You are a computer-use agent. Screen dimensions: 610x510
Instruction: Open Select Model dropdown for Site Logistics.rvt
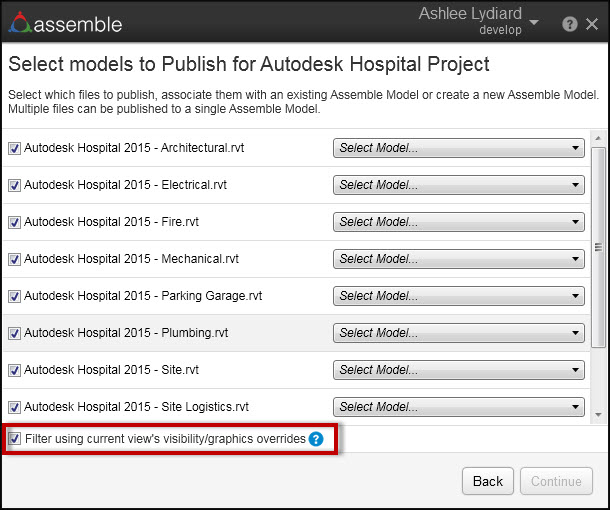pos(458,407)
